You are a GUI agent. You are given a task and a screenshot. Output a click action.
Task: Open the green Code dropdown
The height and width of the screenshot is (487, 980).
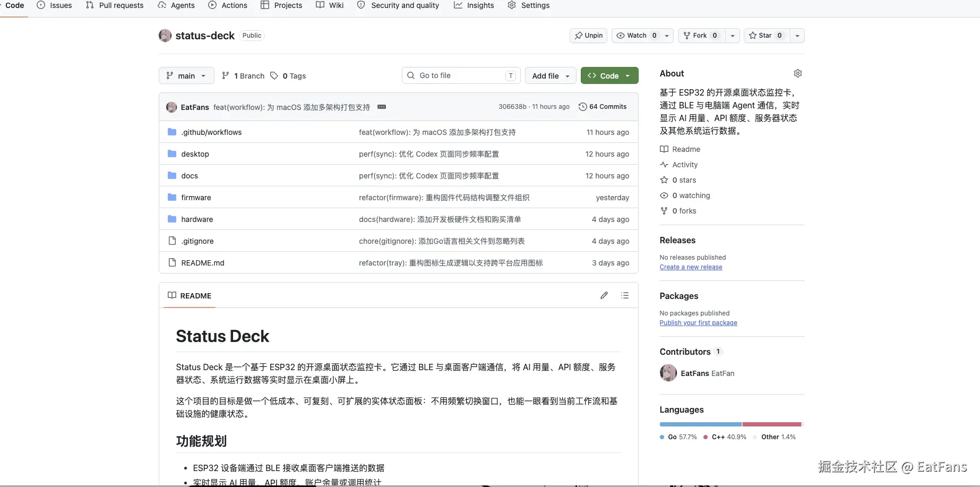(609, 75)
